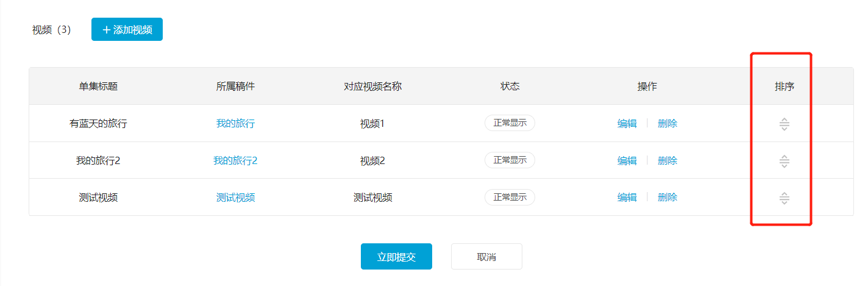Click 正常显示 status badge in third row
868x286 pixels.
pyautogui.click(x=510, y=197)
